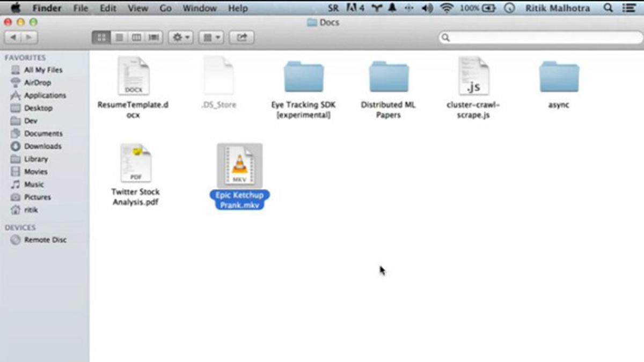Open the View menu
644x362 pixels.
click(x=138, y=8)
